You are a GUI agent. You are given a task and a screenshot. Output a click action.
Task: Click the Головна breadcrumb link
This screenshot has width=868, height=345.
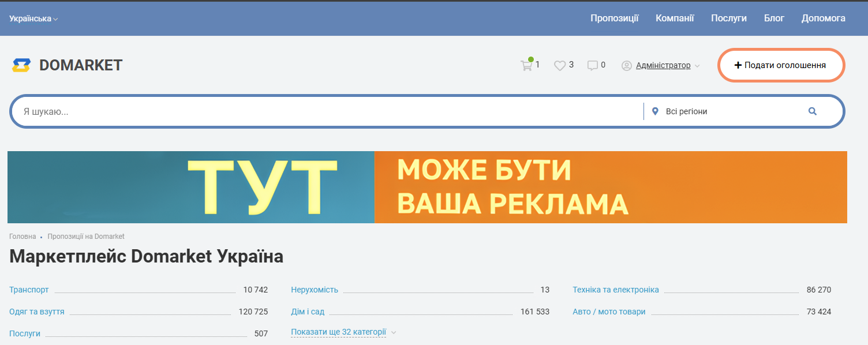23,237
